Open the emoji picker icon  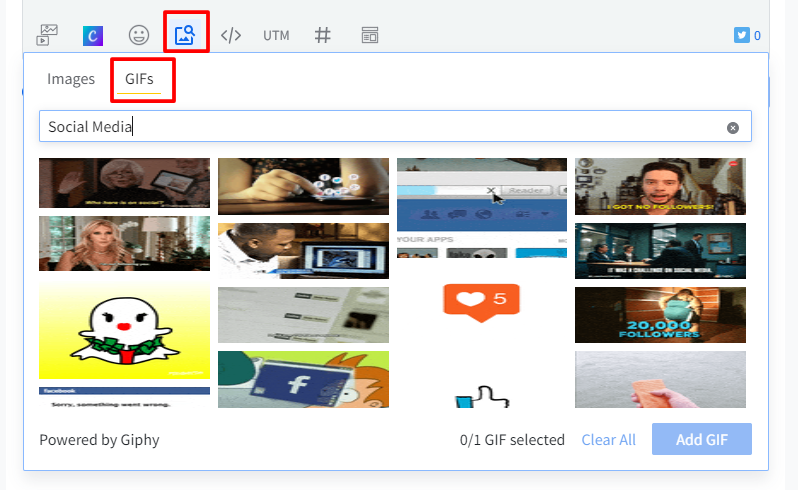click(x=139, y=35)
